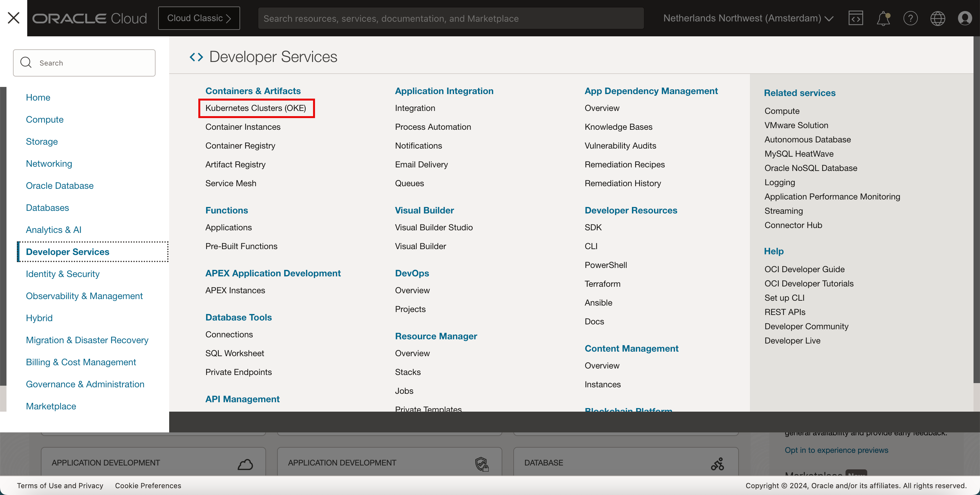Click the magnifier icon in menu search
The width and height of the screenshot is (980, 495).
(x=26, y=63)
